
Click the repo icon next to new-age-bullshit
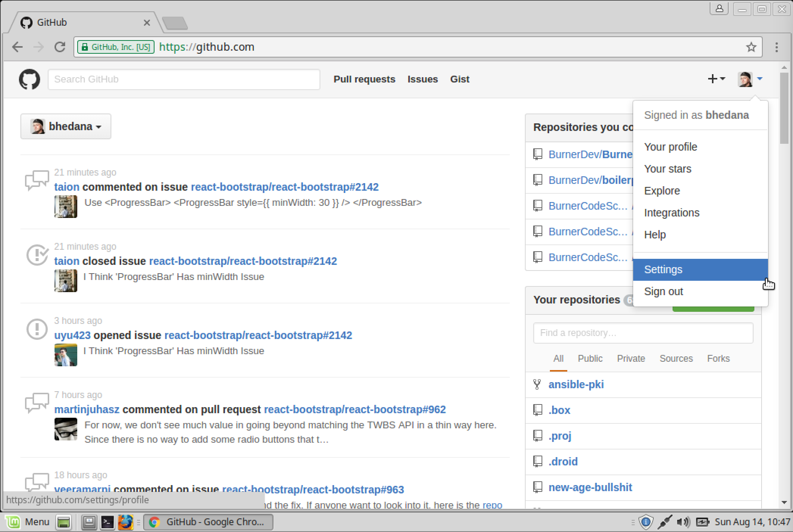pos(538,487)
